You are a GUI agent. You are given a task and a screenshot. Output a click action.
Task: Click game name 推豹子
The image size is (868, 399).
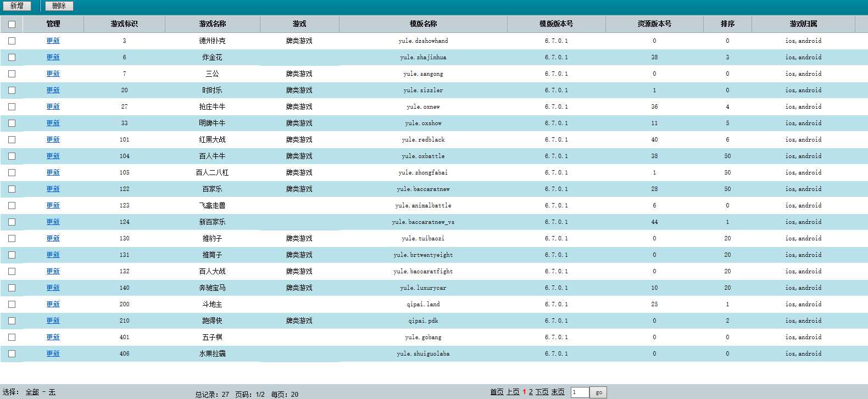click(212, 238)
